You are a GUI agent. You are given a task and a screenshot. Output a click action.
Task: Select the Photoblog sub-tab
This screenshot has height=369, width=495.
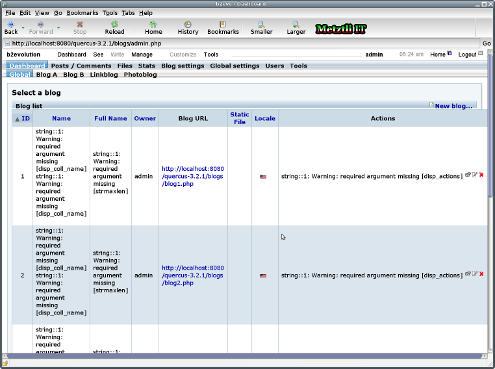[140, 75]
